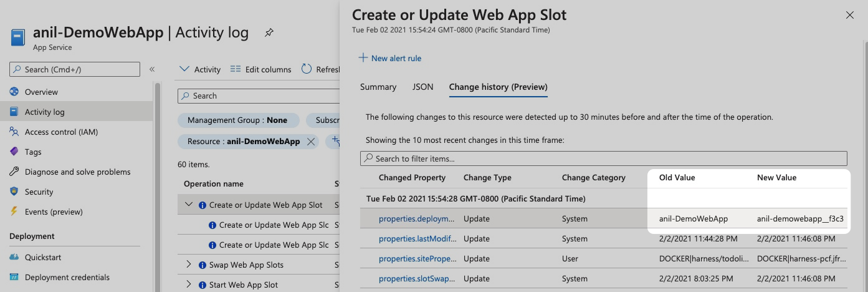Focus the sidebar Search (Cmd+/) field
The image size is (868, 292).
tap(75, 69)
